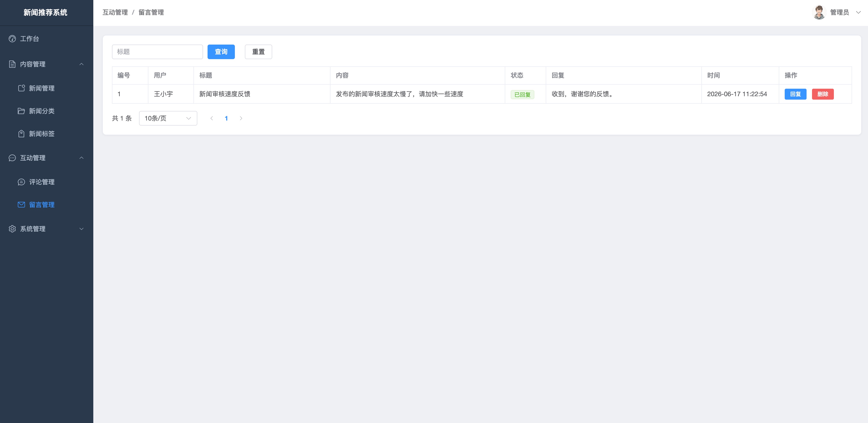Go to previous page arrow

click(x=212, y=118)
